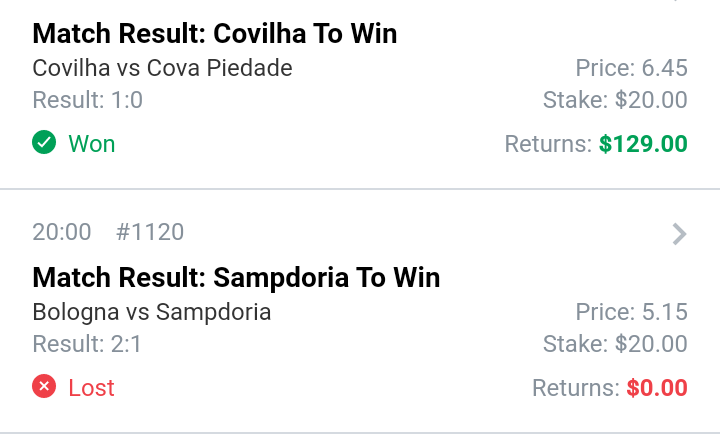
Task: Click the green Won checkmark icon
Action: click(44, 144)
